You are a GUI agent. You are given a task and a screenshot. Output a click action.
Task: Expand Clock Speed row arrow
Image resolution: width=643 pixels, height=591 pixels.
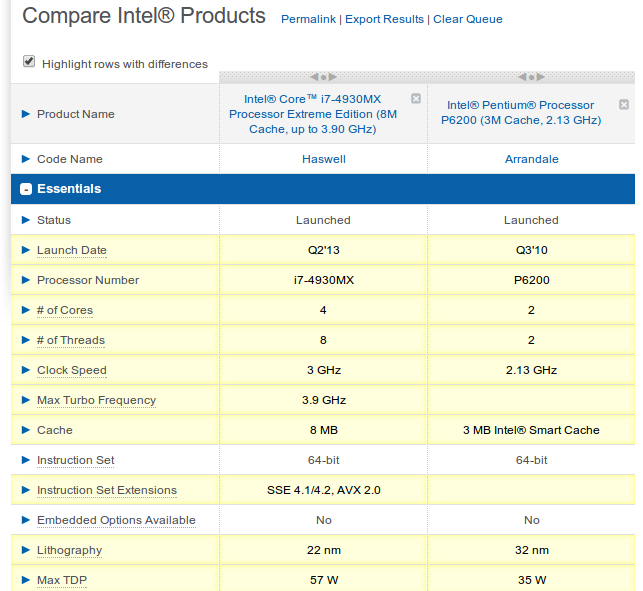[25, 370]
